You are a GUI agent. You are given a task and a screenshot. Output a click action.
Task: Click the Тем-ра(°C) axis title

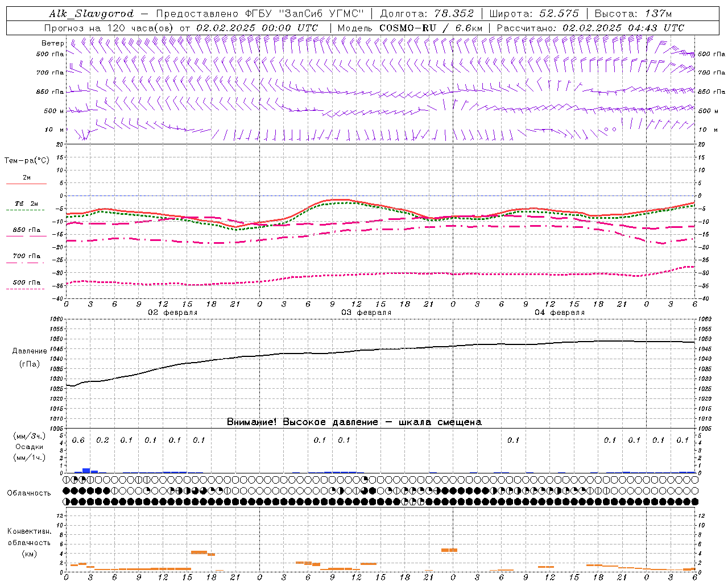27,160
